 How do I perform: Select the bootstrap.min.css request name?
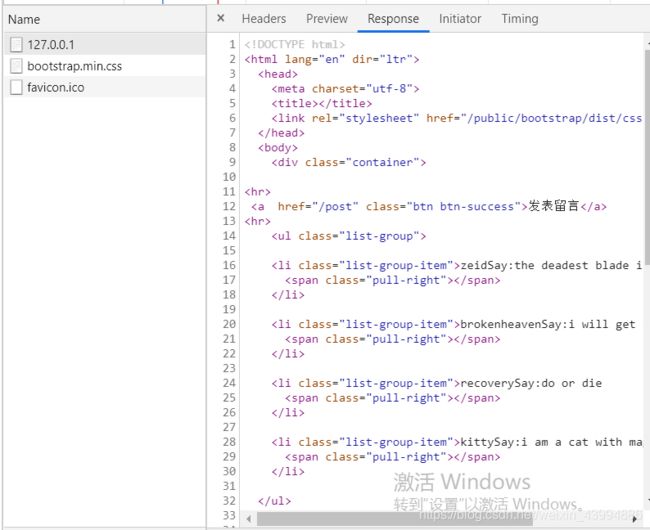75,66
